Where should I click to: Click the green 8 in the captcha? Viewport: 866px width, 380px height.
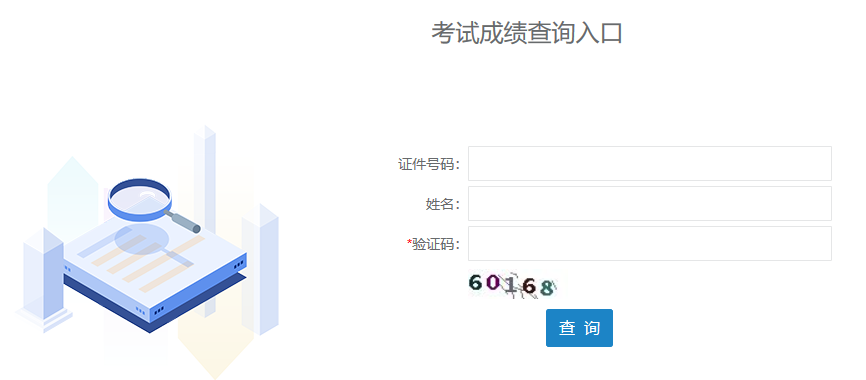point(546,288)
